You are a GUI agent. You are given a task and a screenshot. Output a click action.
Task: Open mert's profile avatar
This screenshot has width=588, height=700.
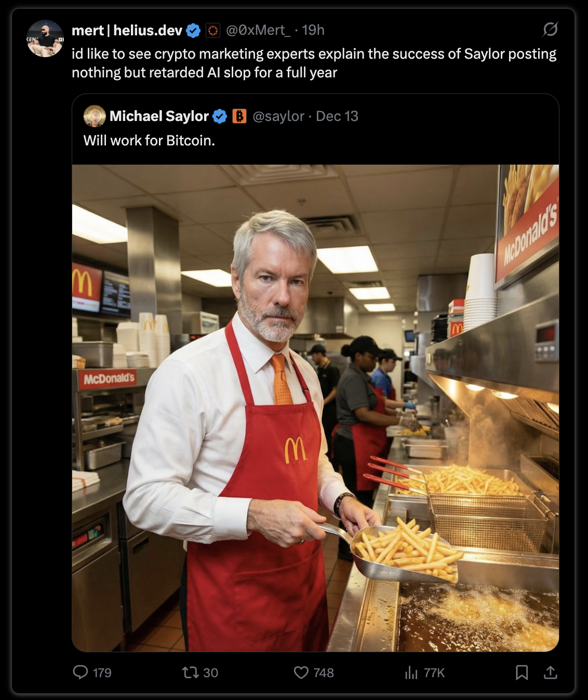click(x=45, y=38)
